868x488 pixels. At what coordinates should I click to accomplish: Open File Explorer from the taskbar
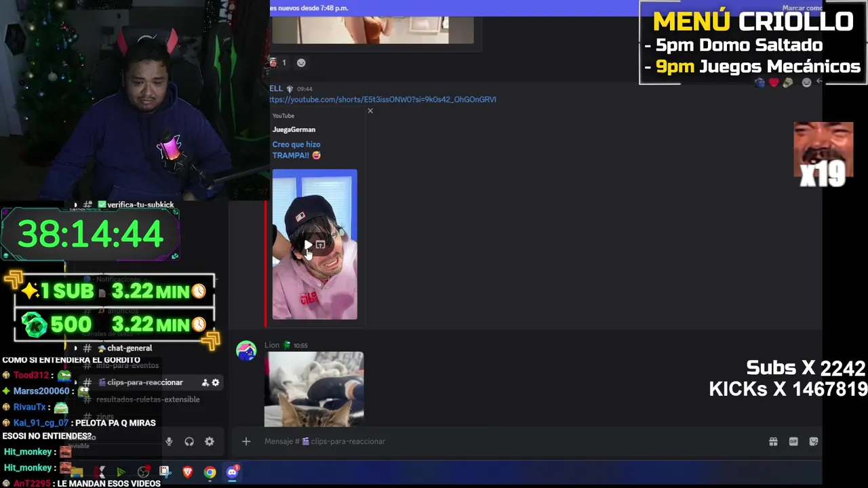point(77,472)
